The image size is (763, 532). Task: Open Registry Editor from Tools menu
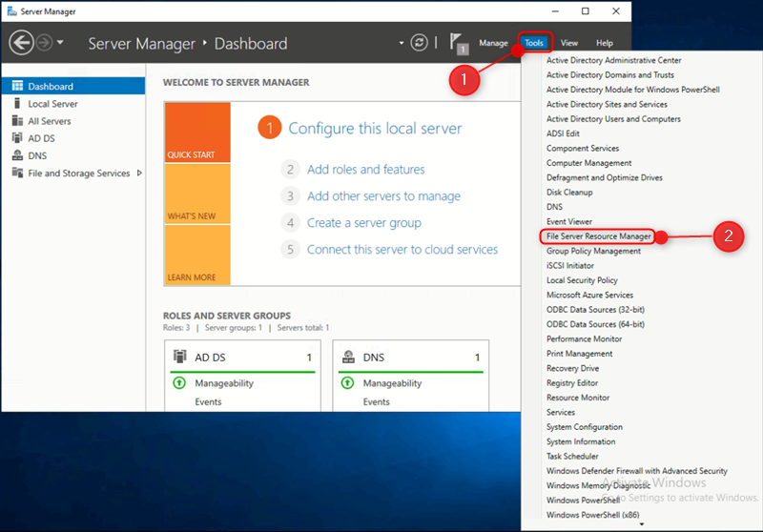tap(571, 382)
